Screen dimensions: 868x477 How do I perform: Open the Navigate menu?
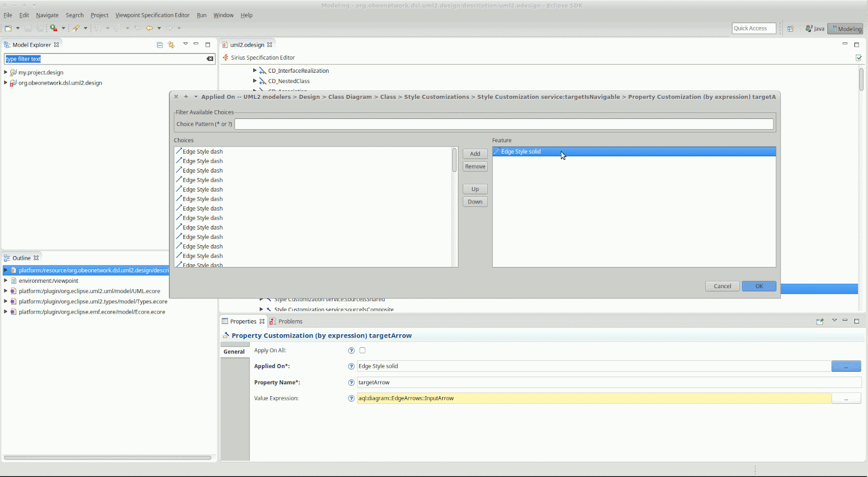pos(47,15)
